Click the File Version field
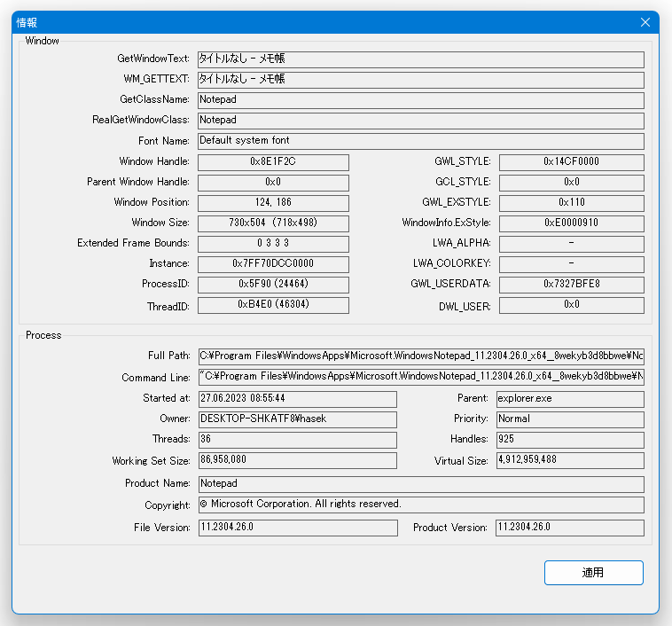 tap(298, 528)
